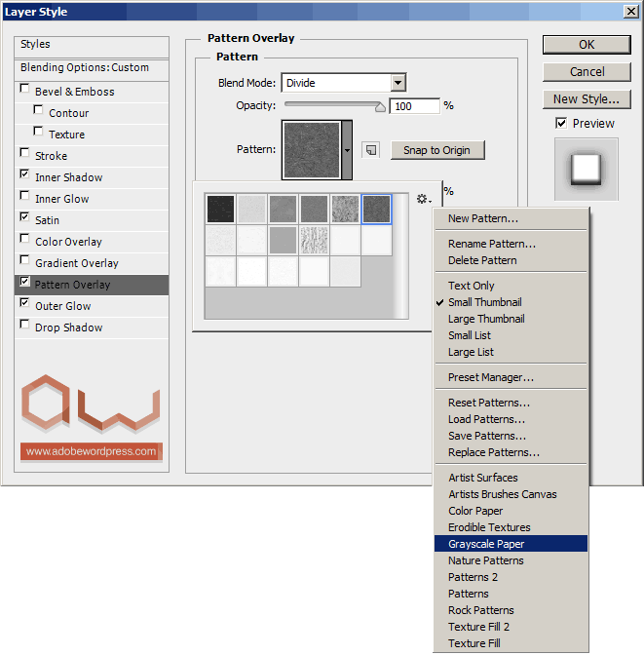Select Rename Pattern... menu item
This screenshot has height=655, width=644.
pyautogui.click(x=511, y=244)
